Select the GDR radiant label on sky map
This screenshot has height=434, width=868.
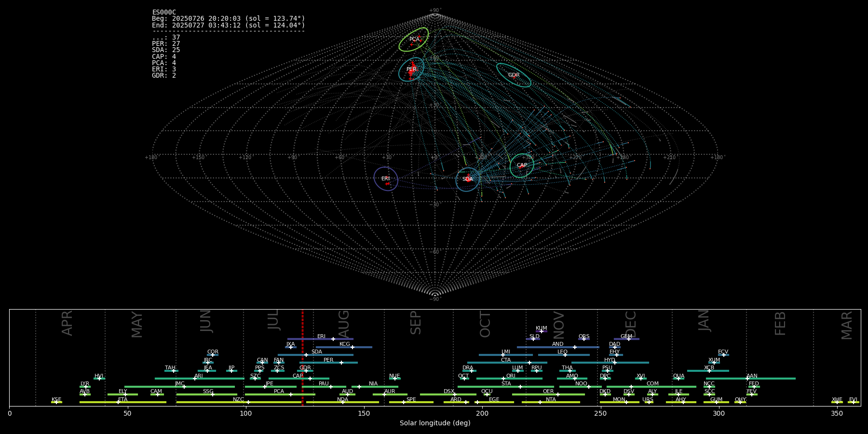click(514, 75)
